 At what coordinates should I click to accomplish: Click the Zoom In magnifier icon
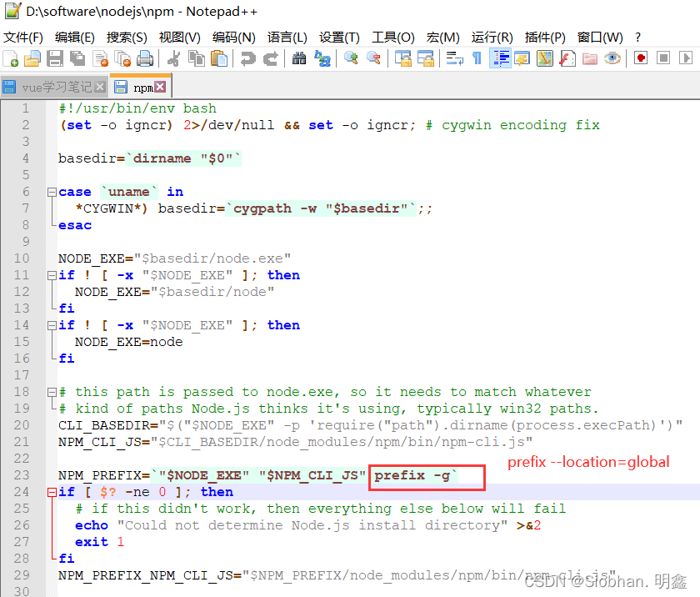pos(351,58)
